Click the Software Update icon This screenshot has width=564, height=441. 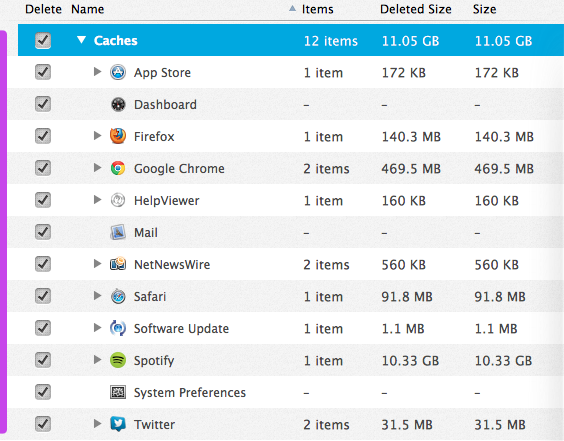click(118, 328)
